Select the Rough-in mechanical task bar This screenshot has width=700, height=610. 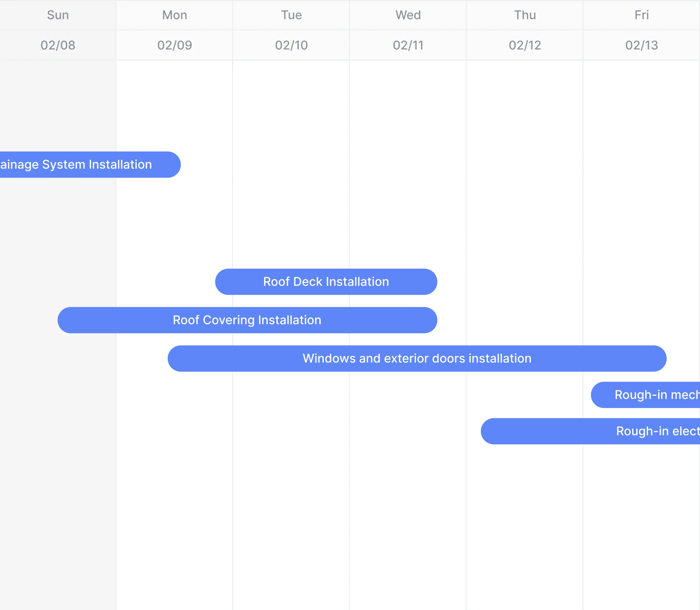645,395
